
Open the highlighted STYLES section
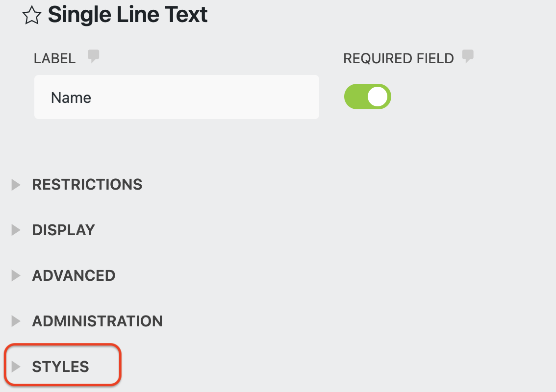61,366
